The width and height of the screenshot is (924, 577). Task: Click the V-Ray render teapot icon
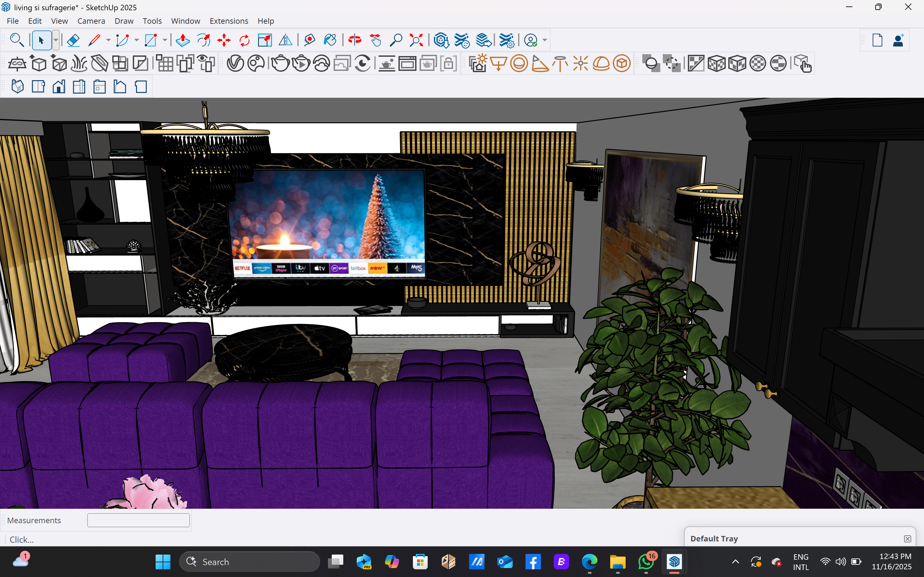click(x=280, y=63)
